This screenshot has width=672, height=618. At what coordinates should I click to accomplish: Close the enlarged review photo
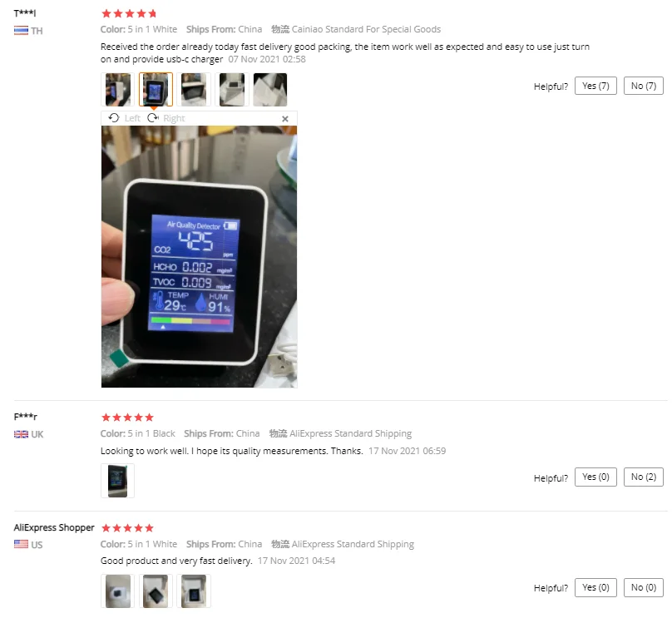(285, 119)
